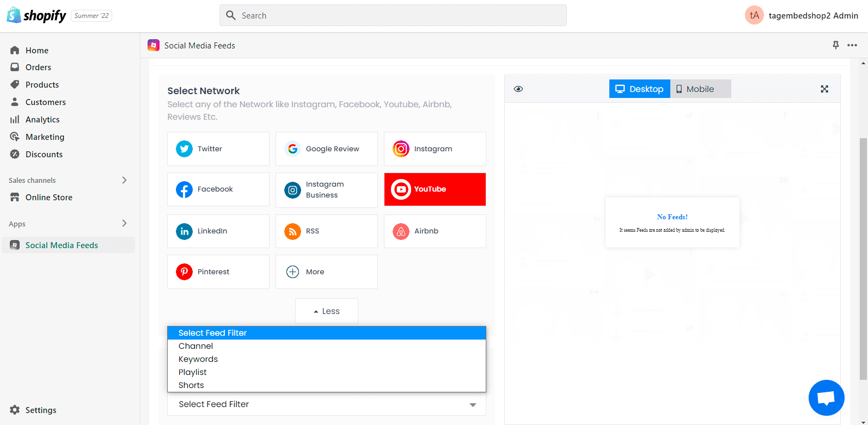Click the scrollbar up arrow
This screenshot has width=868, height=425.
coord(863,63)
